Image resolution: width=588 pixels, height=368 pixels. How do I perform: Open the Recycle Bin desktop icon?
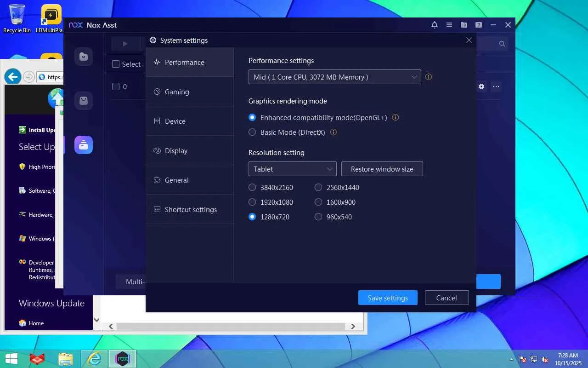point(17,18)
